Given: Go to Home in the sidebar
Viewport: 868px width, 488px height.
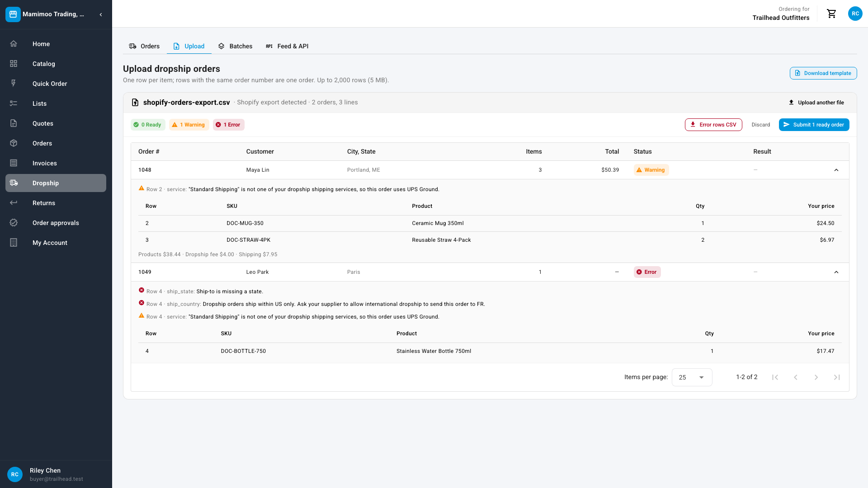Looking at the screenshot, I should click(56, 44).
